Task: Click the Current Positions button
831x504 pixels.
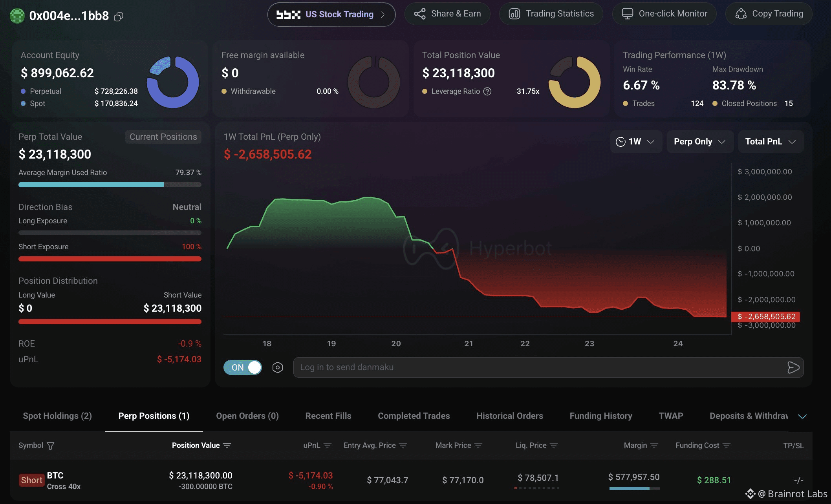Action: (163, 137)
